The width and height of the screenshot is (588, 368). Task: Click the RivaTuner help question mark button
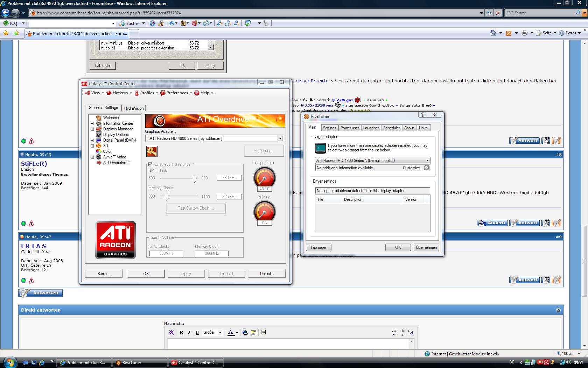422,115
